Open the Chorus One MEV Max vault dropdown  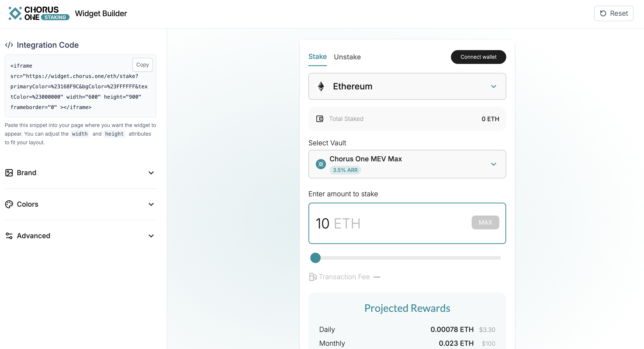click(493, 164)
